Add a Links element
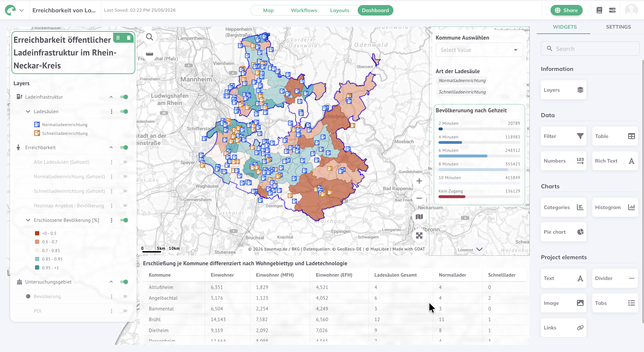Viewport: 644px width, 352px height. click(563, 327)
